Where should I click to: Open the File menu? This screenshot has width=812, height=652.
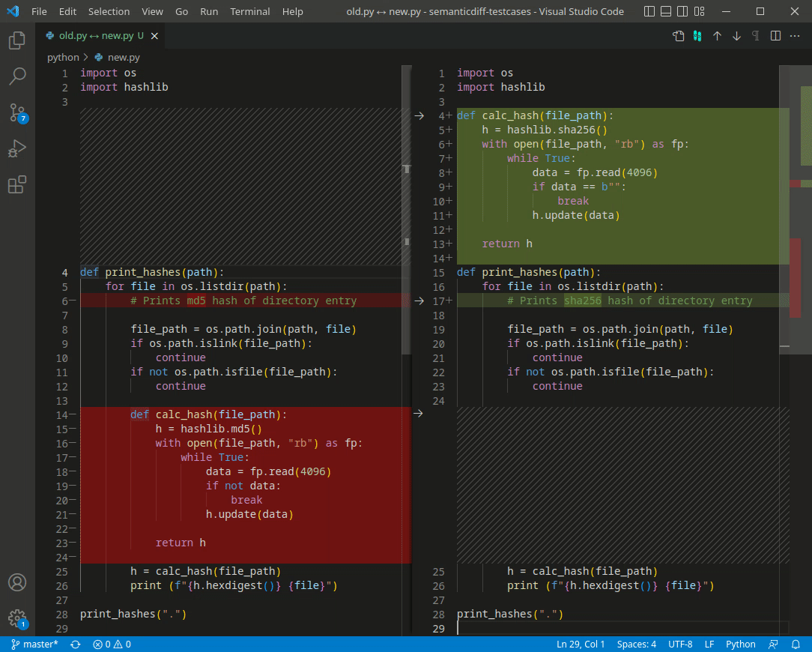pyautogui.click(x=39, y=11)
